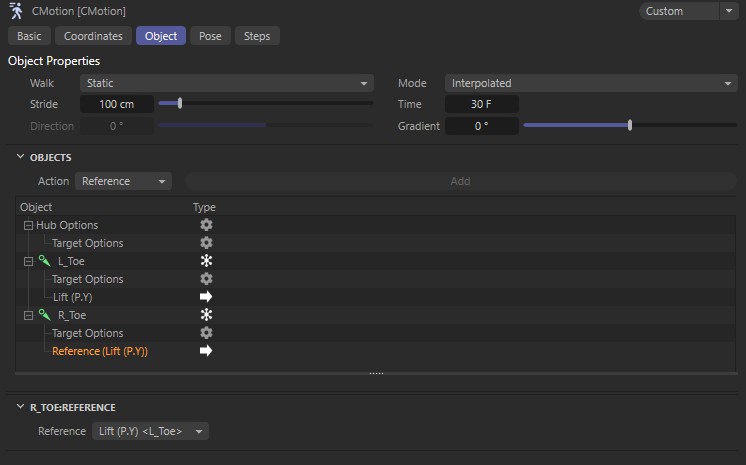This screenshot has height=465, width=746.
Task: Click the Object column header
Action: tap(36, 207)
